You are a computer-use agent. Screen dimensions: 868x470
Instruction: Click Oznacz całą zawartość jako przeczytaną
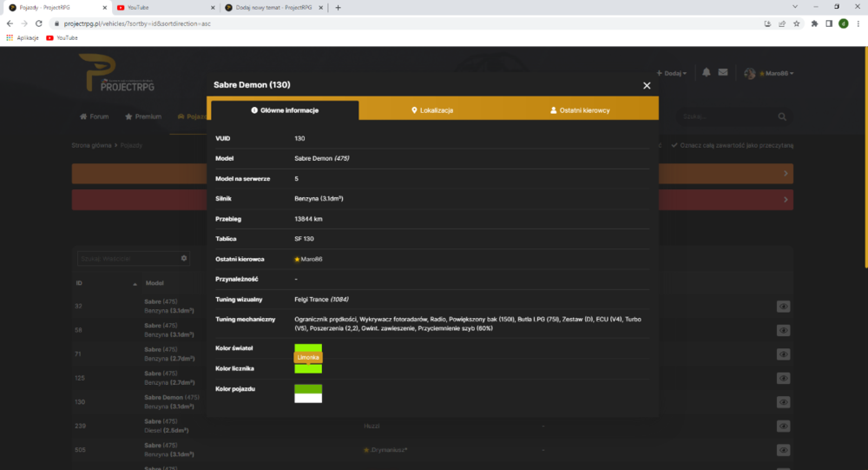(733, 145)
